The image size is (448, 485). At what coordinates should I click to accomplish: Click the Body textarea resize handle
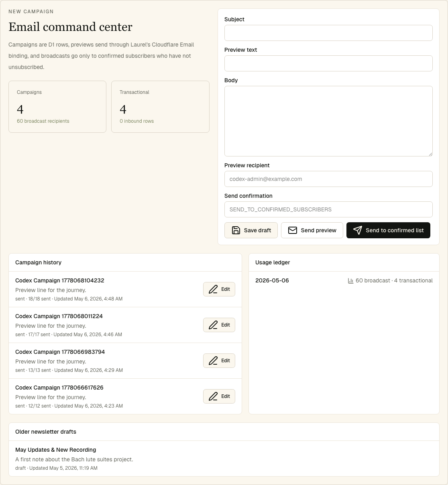(x=430, y=154)
